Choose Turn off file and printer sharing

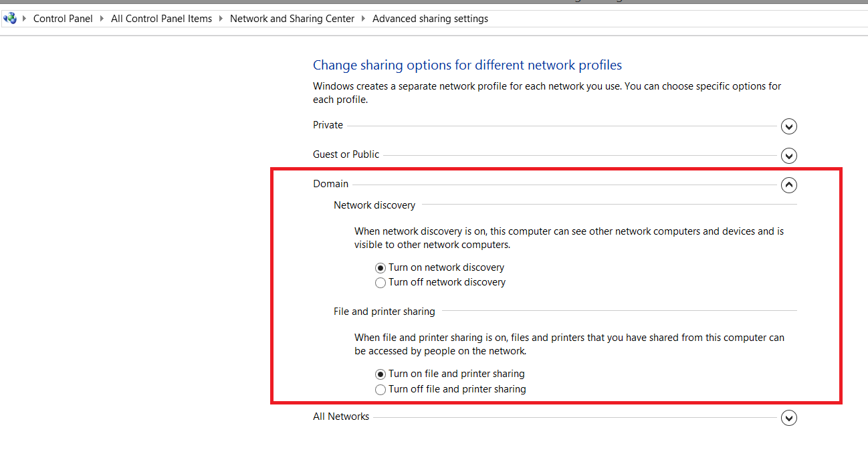(x=381, y=390)
